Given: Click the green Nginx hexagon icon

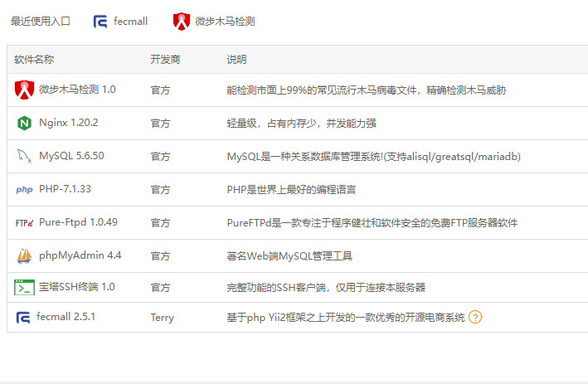Looking at the screenshot, I should pyautogui.click(x=24, y=123).
